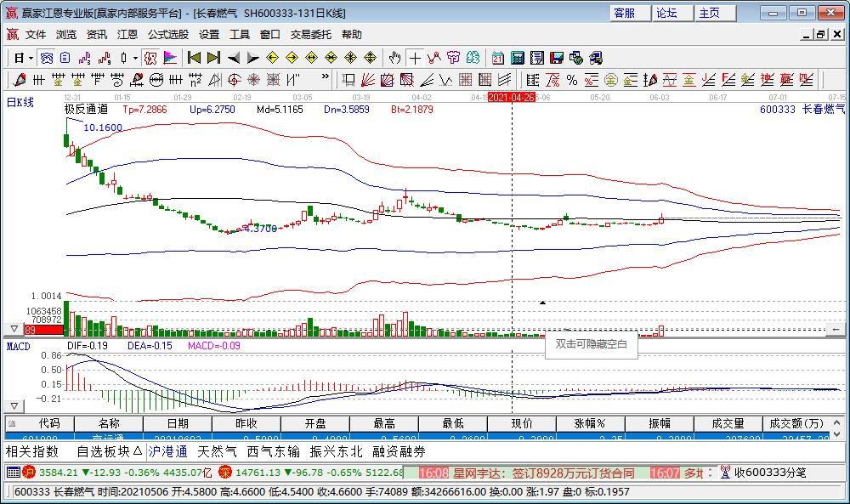This screenshot has width=850, height=504.
Task: Open the 公式选股 menu
Action: 168,35
